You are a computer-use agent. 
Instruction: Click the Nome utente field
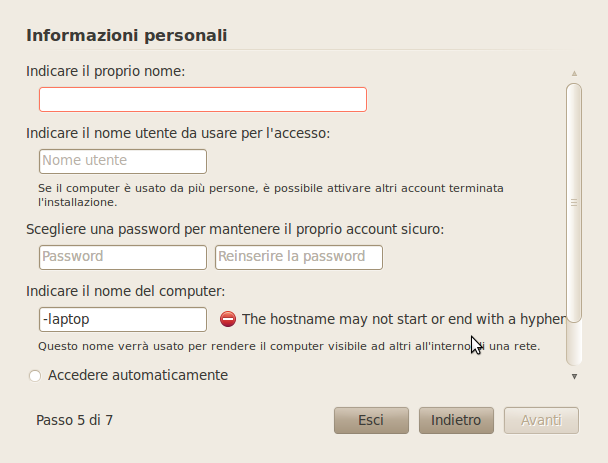(x=122, y=161)
